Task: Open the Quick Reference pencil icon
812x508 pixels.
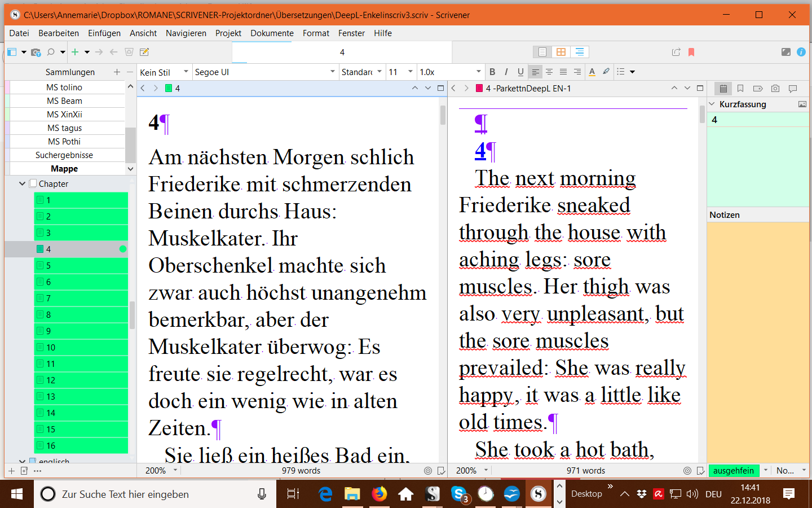Action: pos(144,52)
